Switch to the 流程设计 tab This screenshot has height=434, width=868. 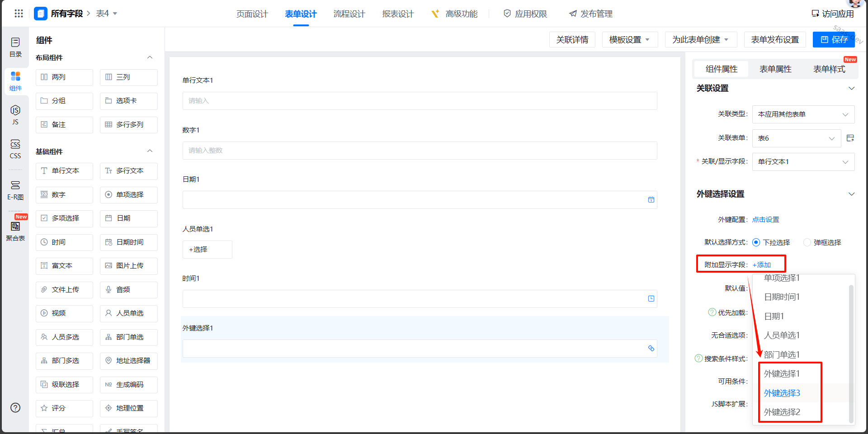coord(349,14)
